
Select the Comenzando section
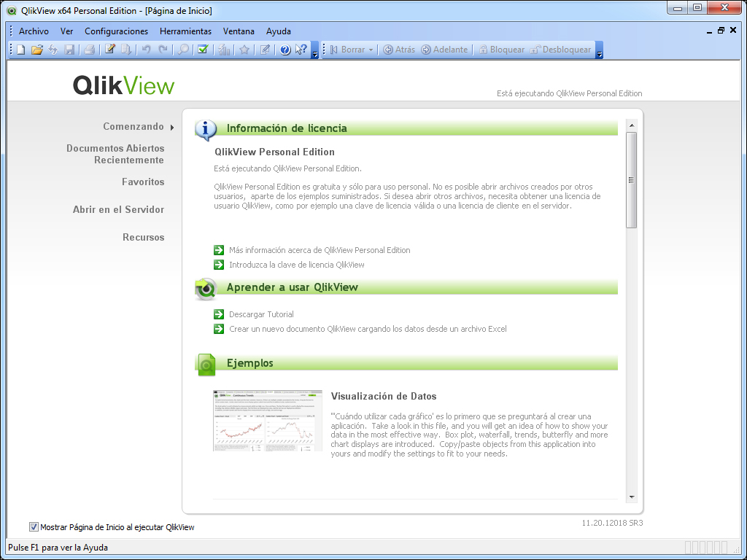133,127
